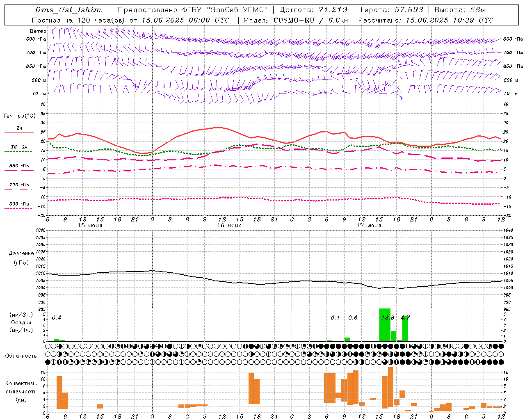Click the '850 гПа' temperature legend entry
Viewport: 525px width, 420px height.
19,166
